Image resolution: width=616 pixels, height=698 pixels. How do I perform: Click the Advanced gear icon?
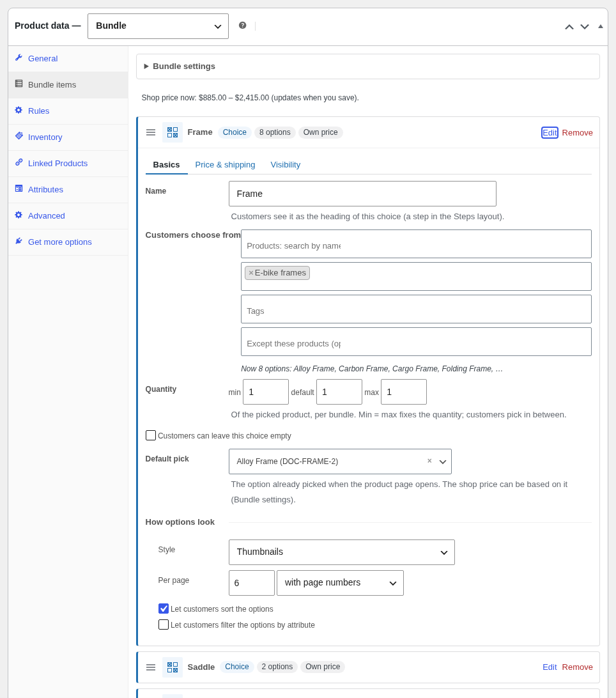[x=19, y=215]
